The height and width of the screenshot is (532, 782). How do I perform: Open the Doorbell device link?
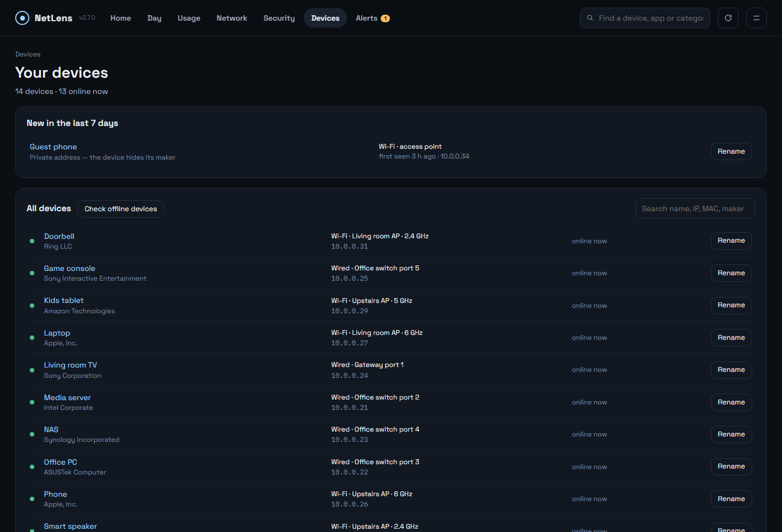59,236
